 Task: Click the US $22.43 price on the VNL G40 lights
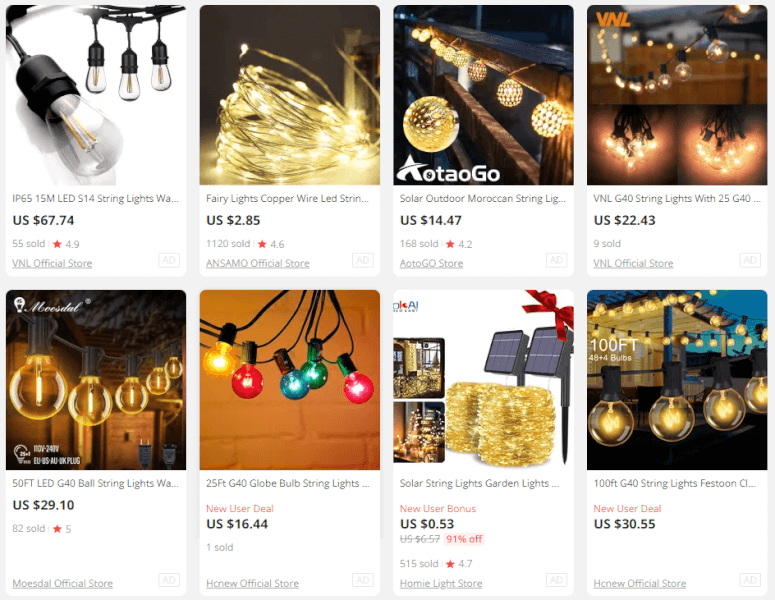[x=624, y=220]
